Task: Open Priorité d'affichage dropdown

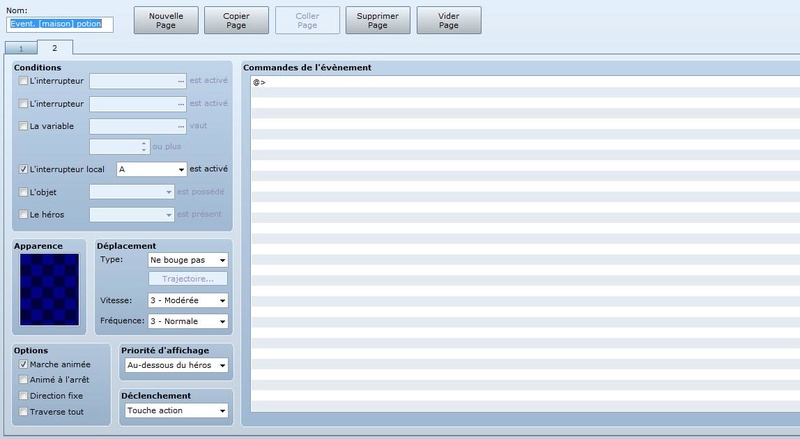Action: click(x=177, y=365)
